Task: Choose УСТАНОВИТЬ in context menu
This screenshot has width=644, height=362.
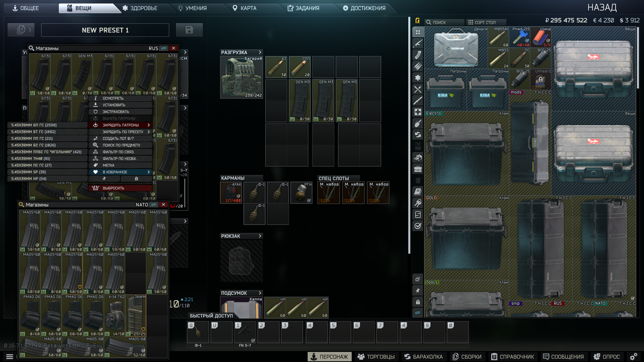Action: tap(120, 105)
